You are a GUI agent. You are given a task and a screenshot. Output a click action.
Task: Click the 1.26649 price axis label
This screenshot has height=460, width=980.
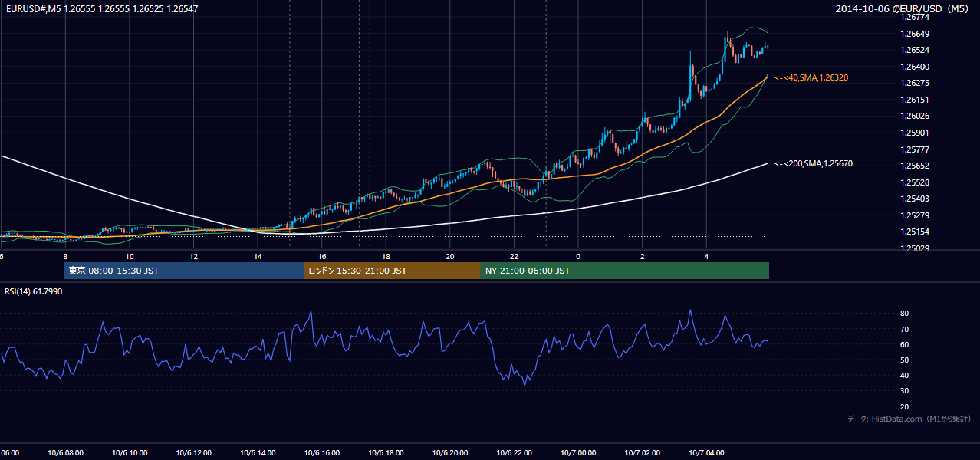[915, 34]
